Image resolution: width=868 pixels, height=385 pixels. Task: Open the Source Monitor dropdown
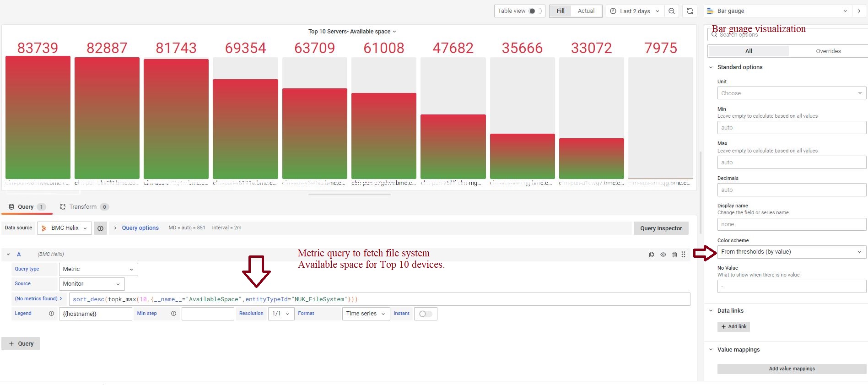click(x=92, y=284)
